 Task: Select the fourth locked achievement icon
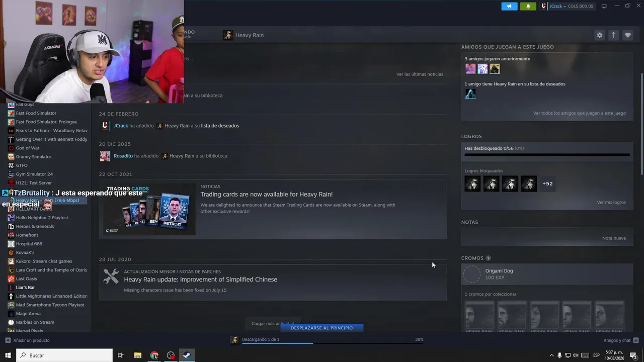(x=529, y=184)
